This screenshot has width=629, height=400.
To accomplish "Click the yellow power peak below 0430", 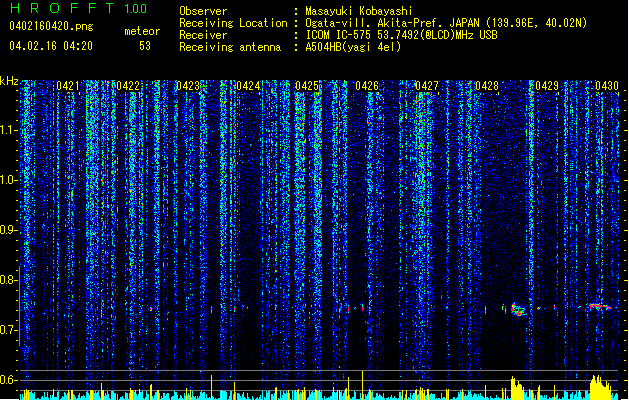I will (599, 387).
